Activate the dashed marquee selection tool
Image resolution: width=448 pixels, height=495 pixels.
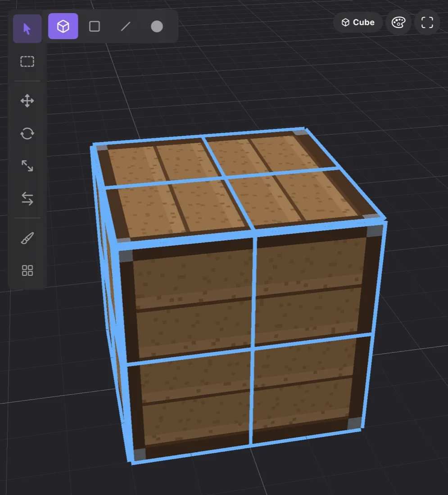[x=27, y=62]
